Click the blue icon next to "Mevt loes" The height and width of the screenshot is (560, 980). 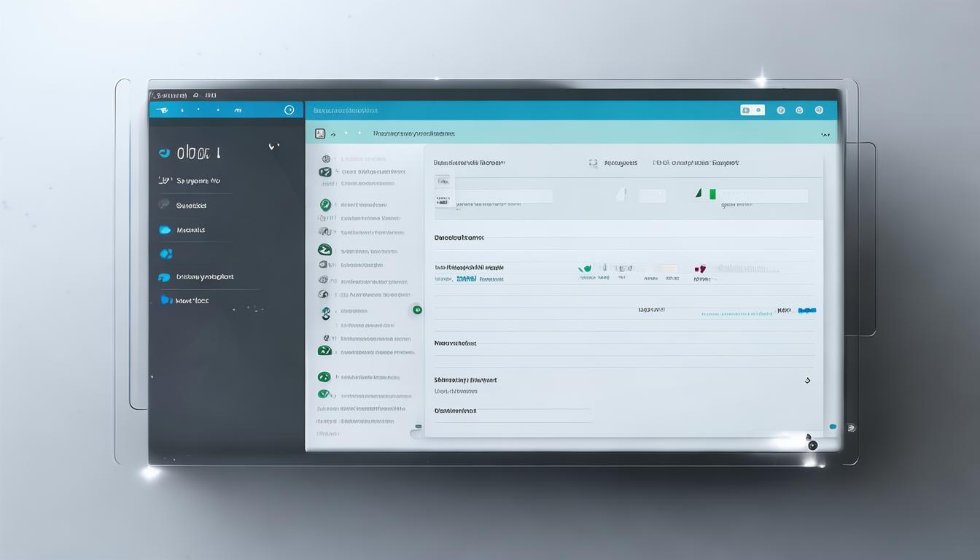coord(166,300)
